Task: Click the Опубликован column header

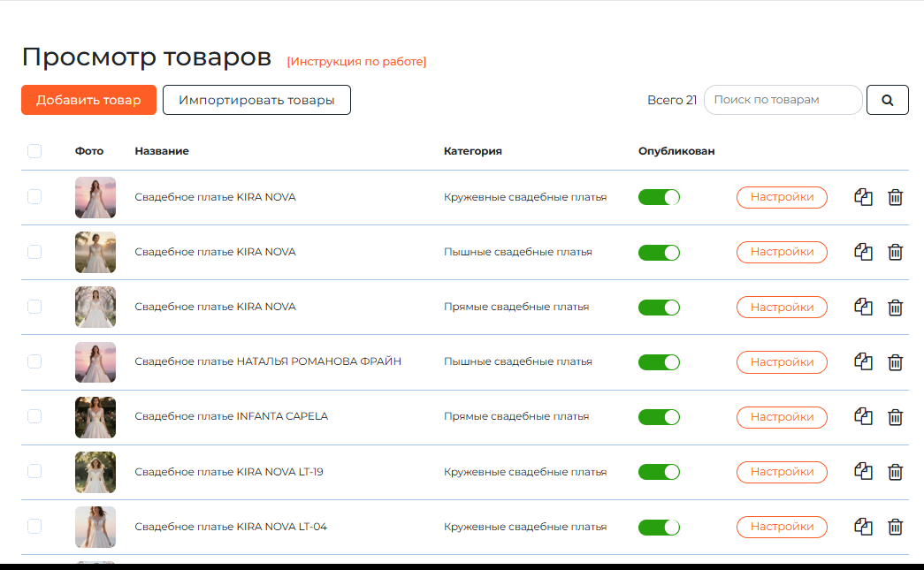Action: (x=676, y=151)
